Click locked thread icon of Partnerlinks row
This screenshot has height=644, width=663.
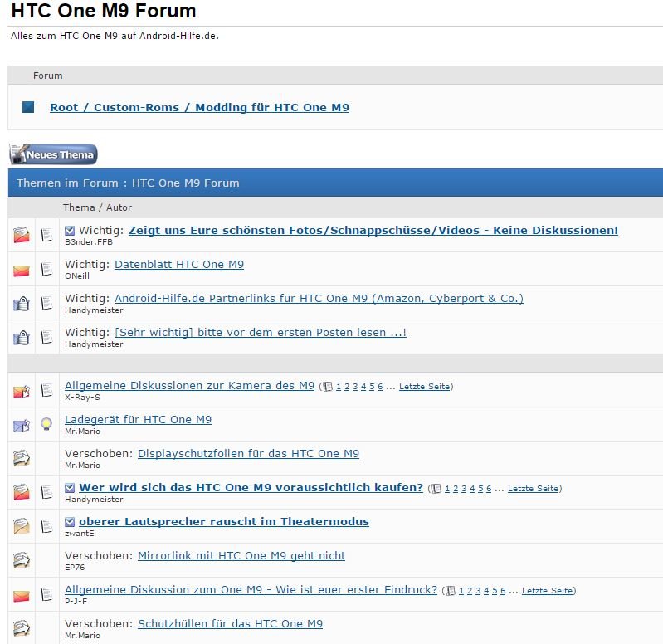click(21, 303)
